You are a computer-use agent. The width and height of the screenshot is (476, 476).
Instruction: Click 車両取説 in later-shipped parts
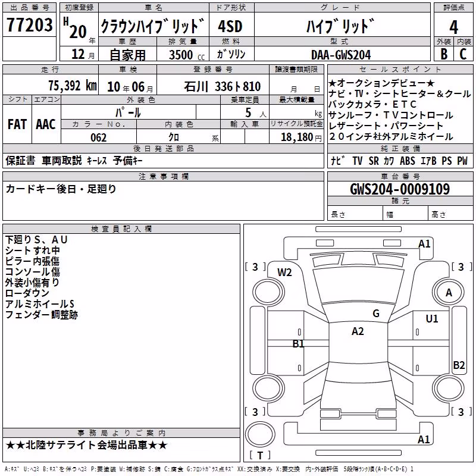point(62,160)
